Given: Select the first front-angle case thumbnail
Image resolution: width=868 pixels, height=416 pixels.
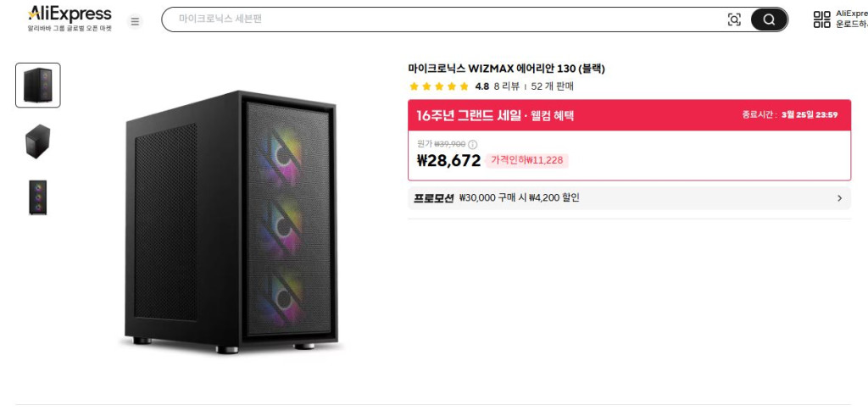Looking at the screenshot, I should [38, 86].
